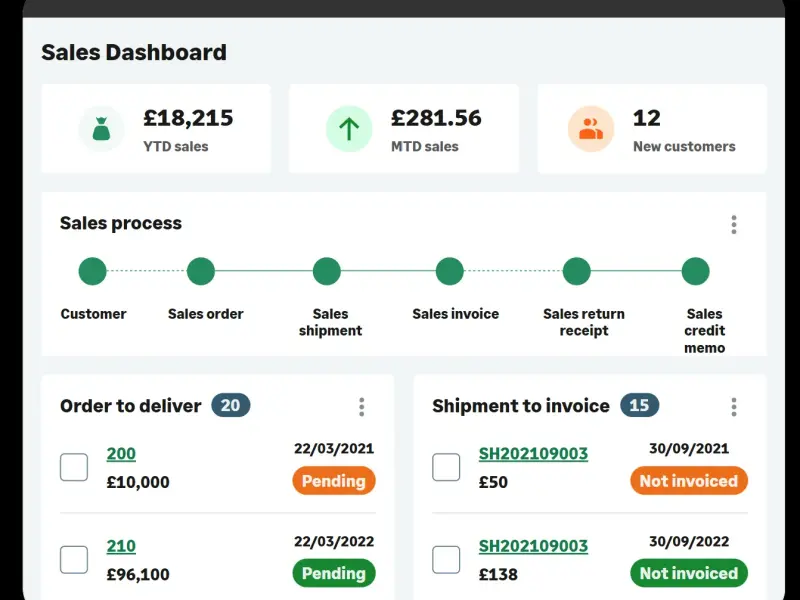Select the Sales order step circle
800x600 pixels.
(201, 271)
